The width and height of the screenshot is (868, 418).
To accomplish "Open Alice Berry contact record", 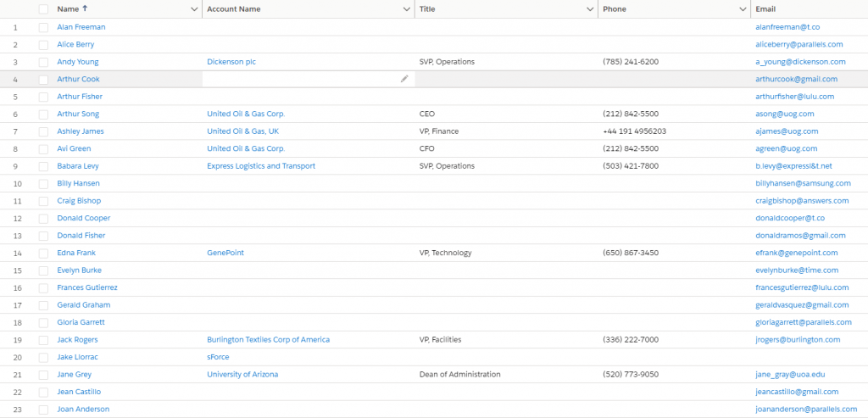I will click(x=75, y=44).
